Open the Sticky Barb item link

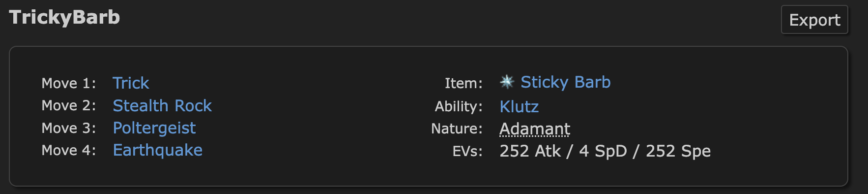(566, 82)
